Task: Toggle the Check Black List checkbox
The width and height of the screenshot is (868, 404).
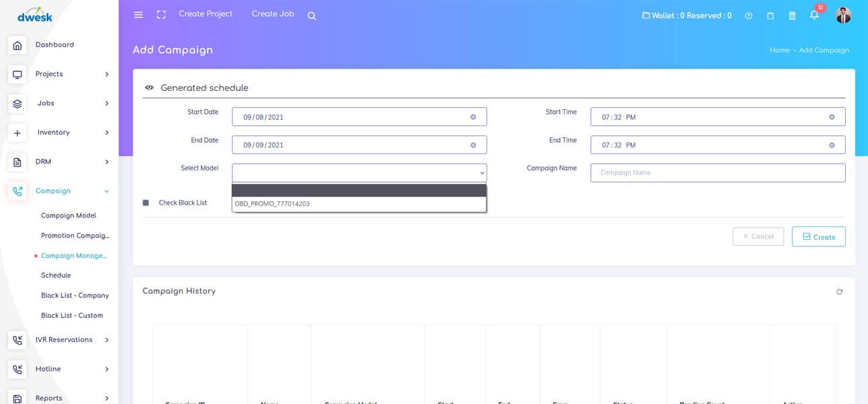Action: tap(146, 203)
